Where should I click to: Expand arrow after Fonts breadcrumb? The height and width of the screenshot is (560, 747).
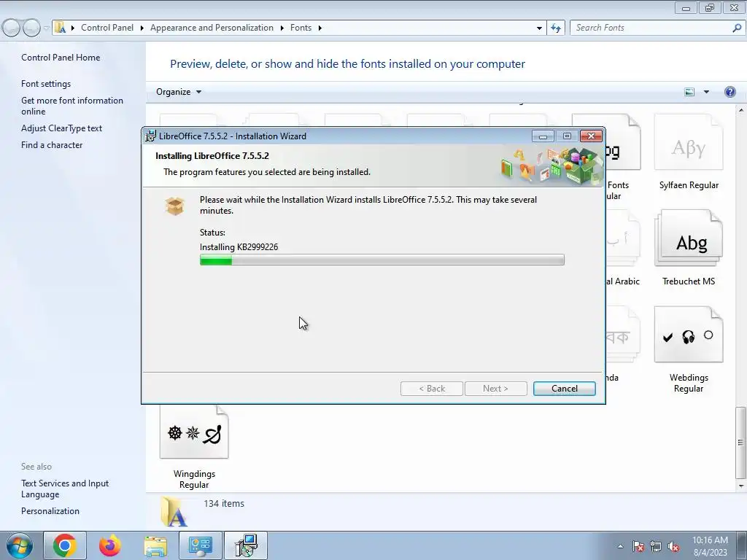(x=320, y=28)
